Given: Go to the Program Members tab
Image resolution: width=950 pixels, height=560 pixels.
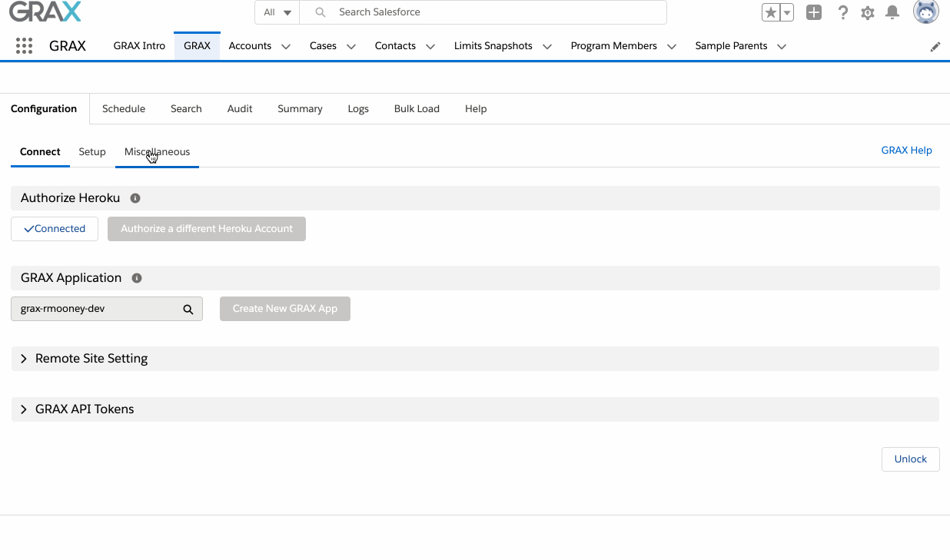Looking at the screenshot, I should (x=613, y=46).
